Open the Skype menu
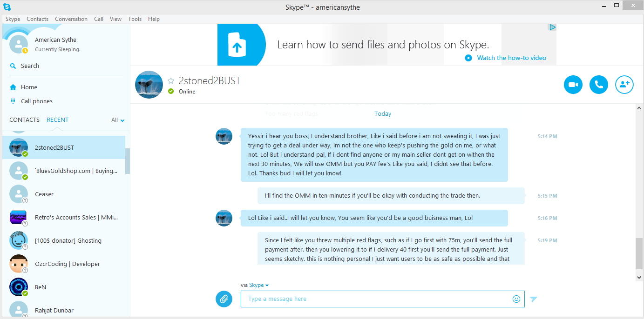Screen dimensions: 644x319 coord(13,19)
